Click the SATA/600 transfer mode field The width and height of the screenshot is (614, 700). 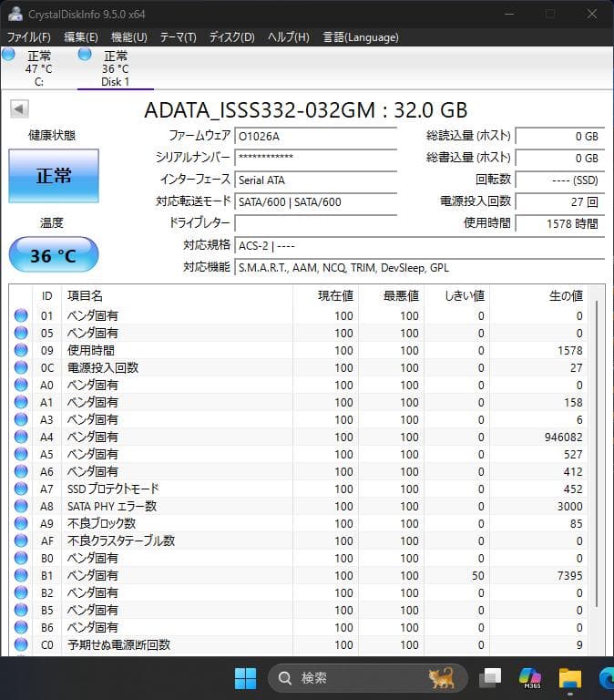315,201
